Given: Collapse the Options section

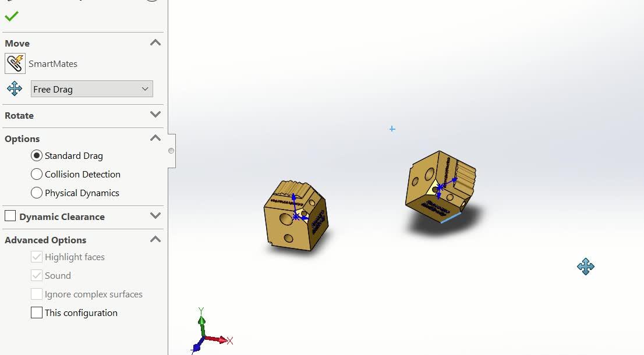Looking at the screenshot, I should [155, 139].
